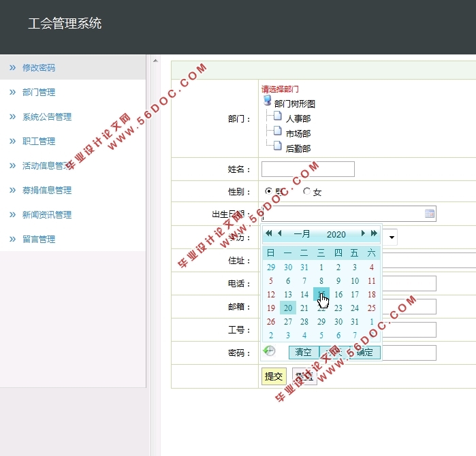Pick date 21 in the calendar
This screenshot has height=456, width=476.
[304, 308]
